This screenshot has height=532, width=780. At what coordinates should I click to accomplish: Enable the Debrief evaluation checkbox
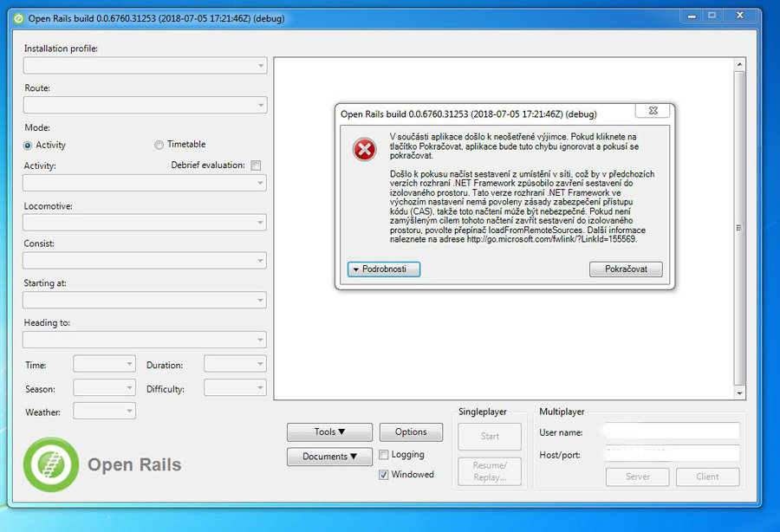[x=256, y=165]
